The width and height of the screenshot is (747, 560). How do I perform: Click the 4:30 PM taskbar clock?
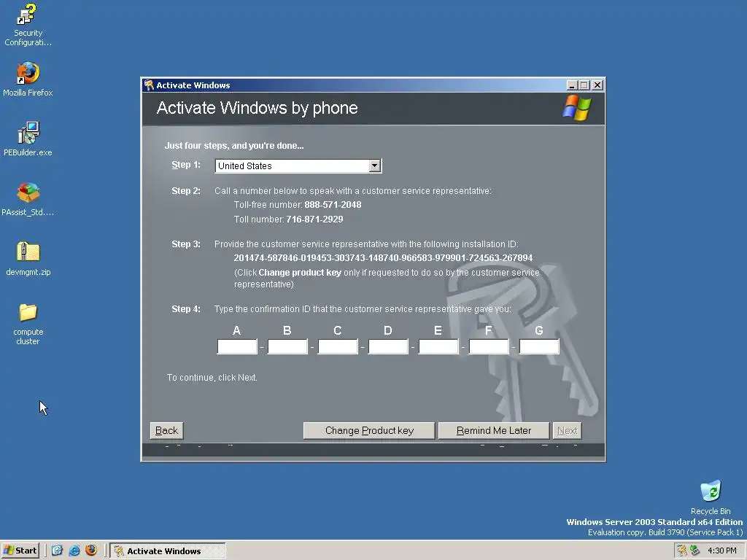pos(721,551)
